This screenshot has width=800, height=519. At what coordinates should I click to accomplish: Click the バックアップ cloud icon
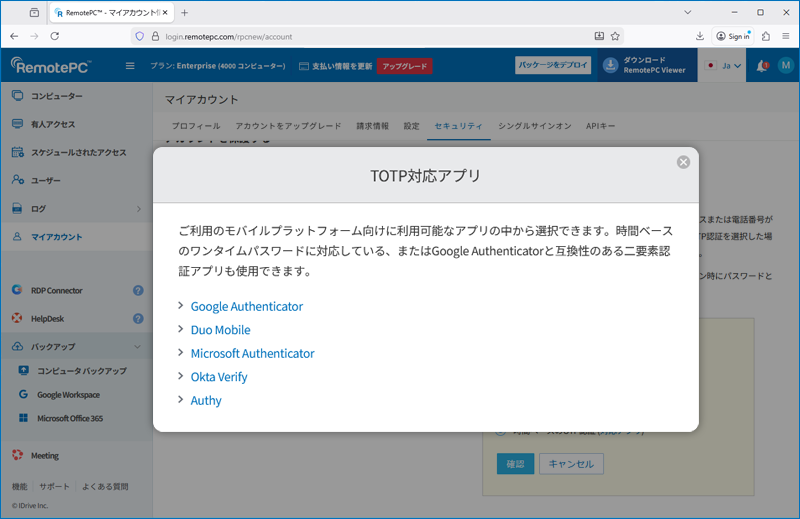(17, 347)
